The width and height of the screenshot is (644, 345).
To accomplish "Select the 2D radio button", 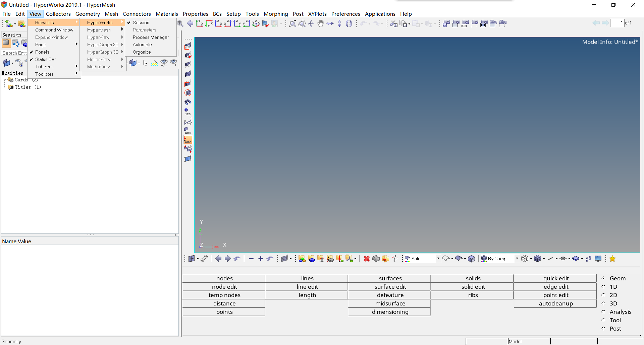I will coord(603,295).
